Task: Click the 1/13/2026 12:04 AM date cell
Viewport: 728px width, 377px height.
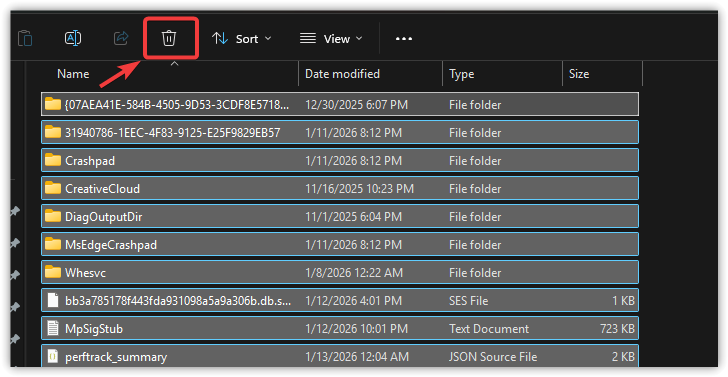Action: tap(357, 357)
